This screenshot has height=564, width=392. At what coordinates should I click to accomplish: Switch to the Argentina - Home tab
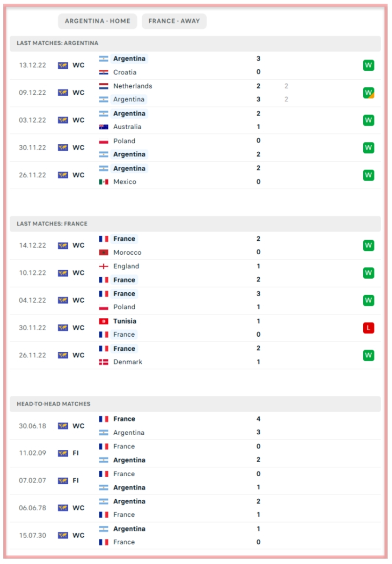click(97, 21)
